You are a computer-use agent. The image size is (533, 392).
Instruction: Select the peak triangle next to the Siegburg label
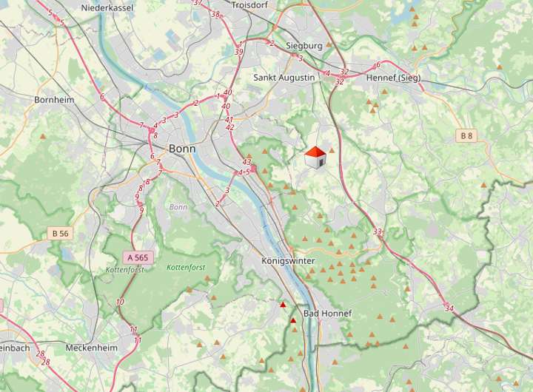tap(329, 44)
